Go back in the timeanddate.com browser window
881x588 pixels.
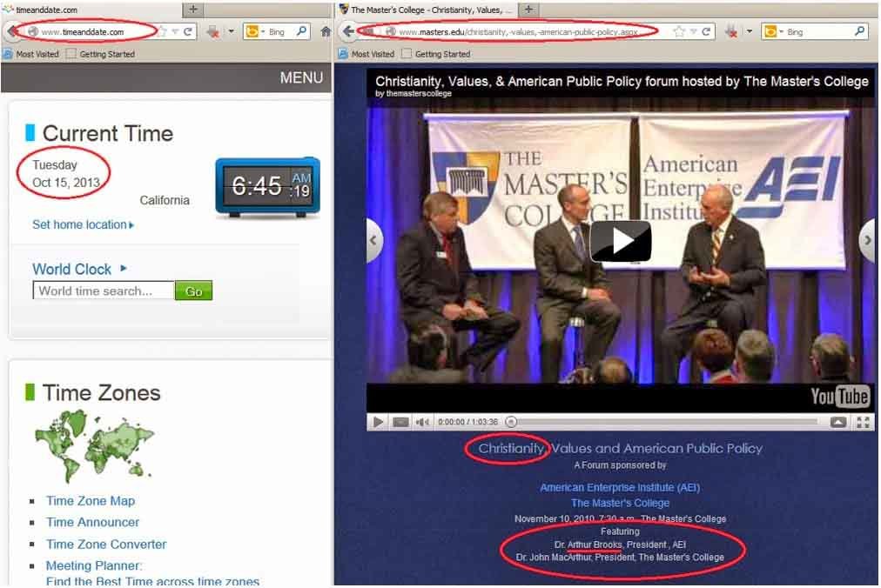pos(11,32)
